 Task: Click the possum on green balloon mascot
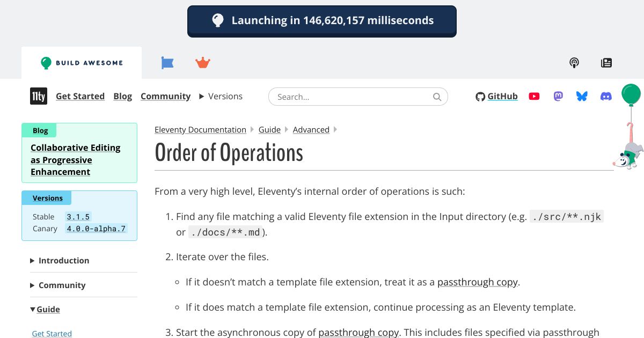coord(628,127)
